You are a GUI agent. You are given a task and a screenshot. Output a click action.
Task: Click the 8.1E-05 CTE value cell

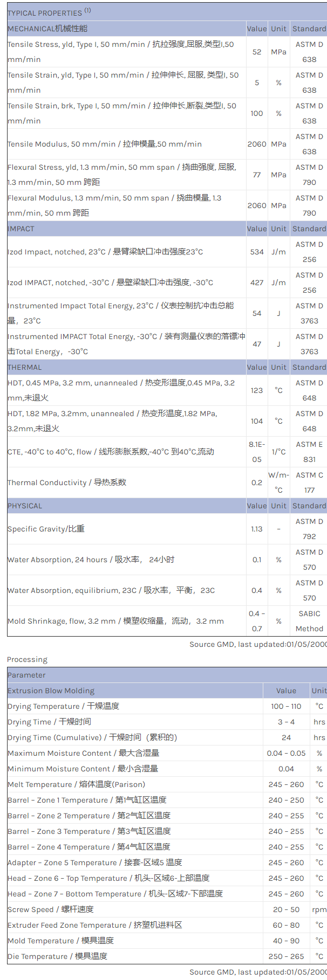pos(257,452)
